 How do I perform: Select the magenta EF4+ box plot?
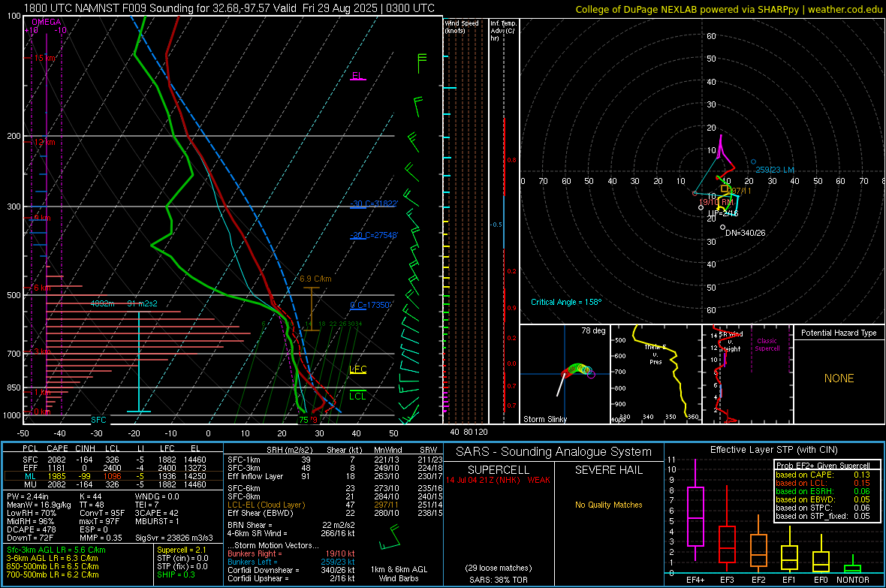click(x=695, y=511)
